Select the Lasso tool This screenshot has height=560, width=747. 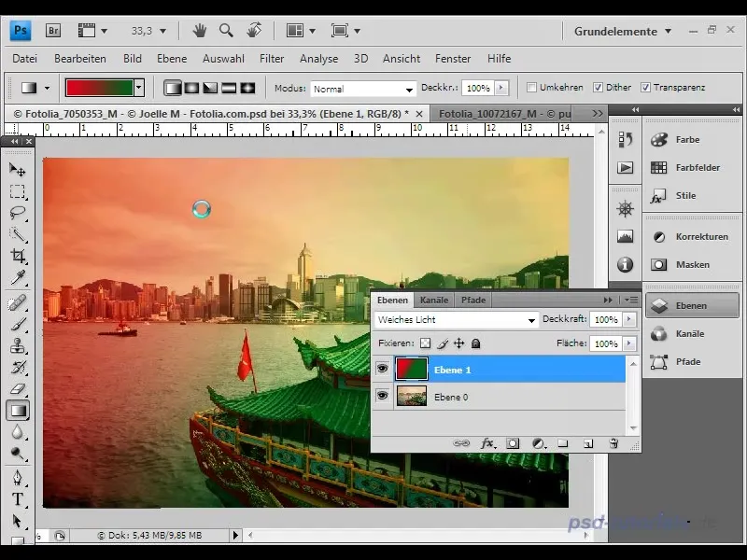pyautogui.click(x=18, y=213)
